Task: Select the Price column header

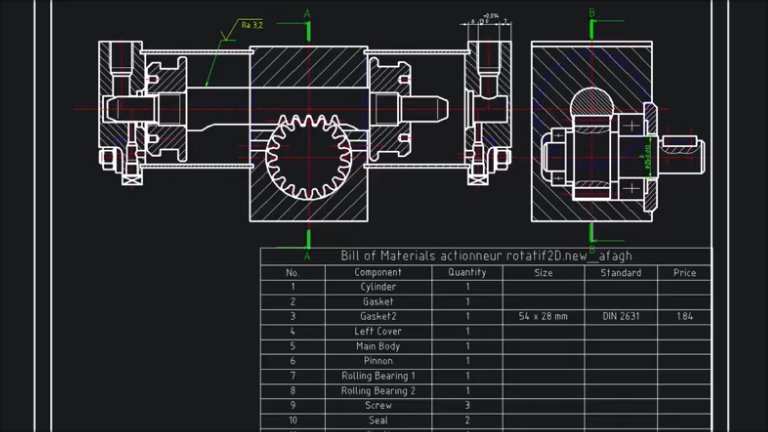Action: (x=684, y=272)
